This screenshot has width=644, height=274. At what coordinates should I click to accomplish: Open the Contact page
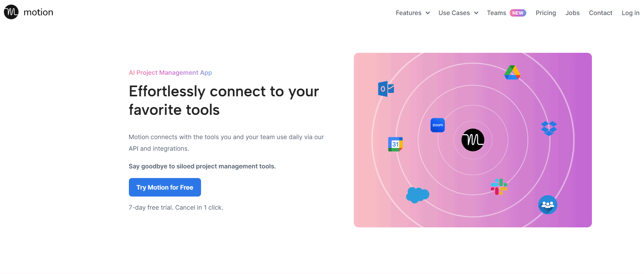tap(600, 13)
